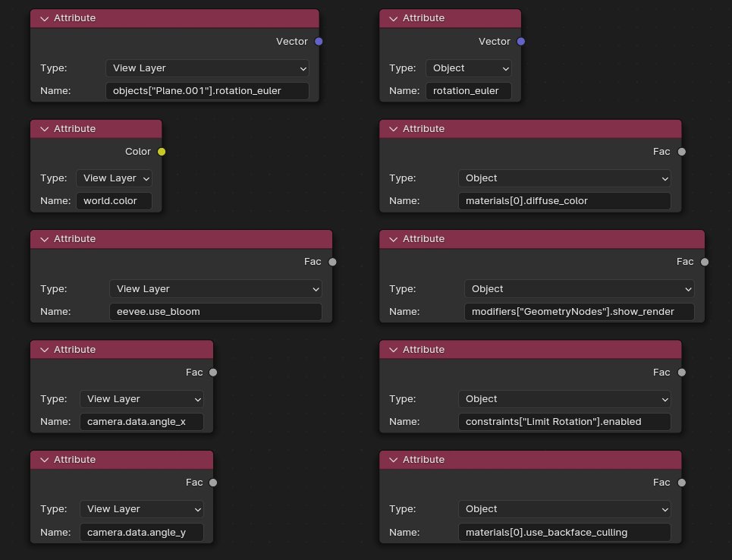The width and height of the screenshot is (732, 560).
Task: Open the Type dropdown set to View Layer on rotation node
Action: click(x=207, y=68)
